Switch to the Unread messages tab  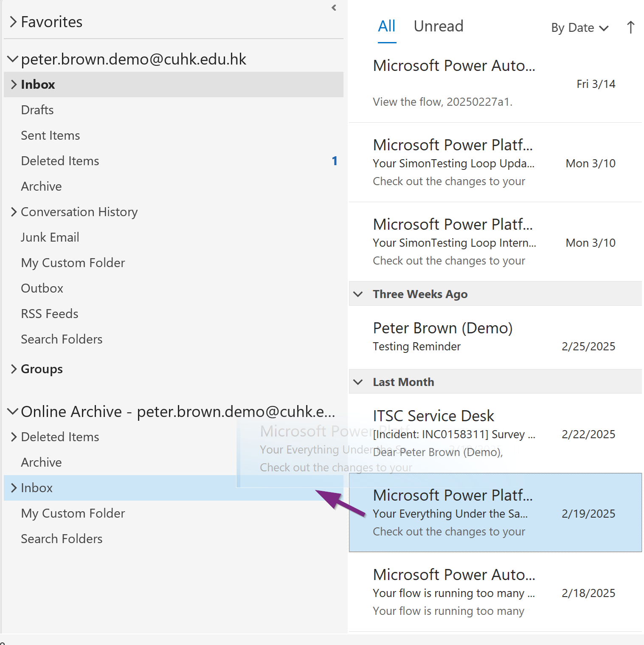(x=439, y=26)
